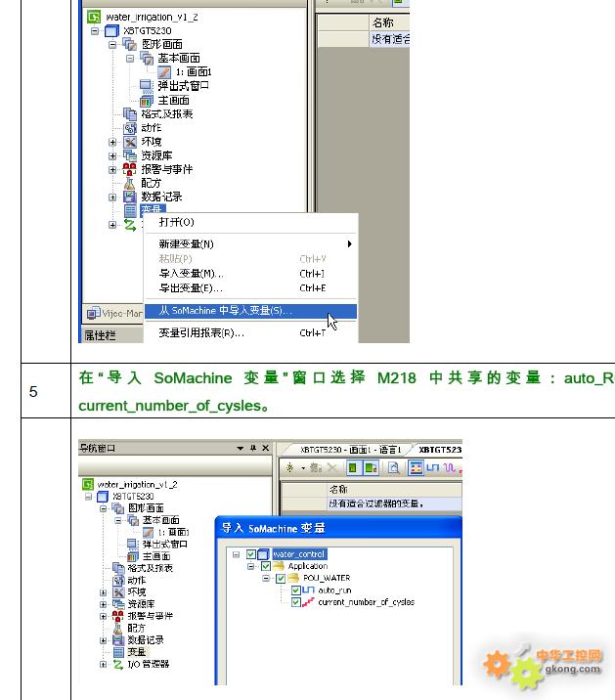This screenshot has height=700, width=615.
Task: Choose 导出变量(E)... from the context menu
Action: click(250, 288)
